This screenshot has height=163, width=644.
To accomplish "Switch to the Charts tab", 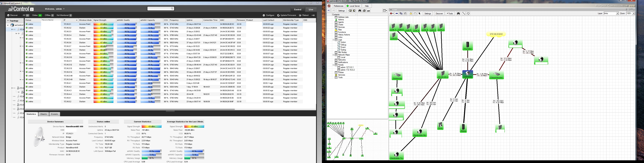I will point(43,114).
